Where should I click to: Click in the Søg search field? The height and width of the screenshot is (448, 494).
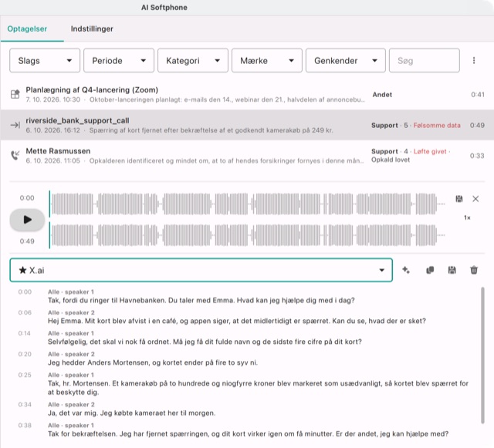point(425,60)
